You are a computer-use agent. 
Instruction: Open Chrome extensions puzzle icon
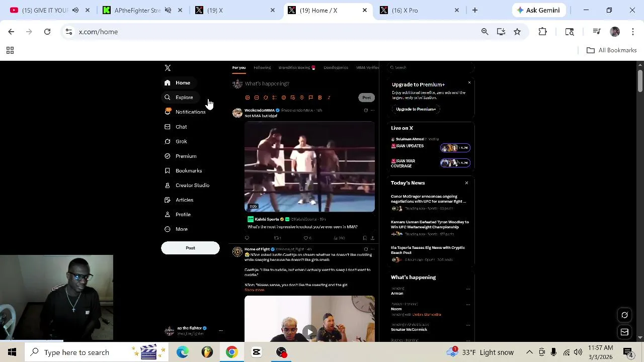[542, 32]
